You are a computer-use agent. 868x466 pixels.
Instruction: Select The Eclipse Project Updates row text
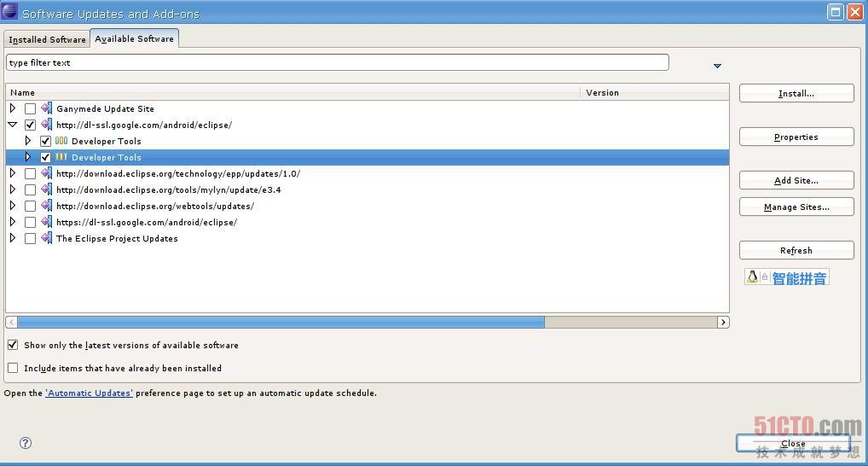pyautogui.click(x=117, y=238)
